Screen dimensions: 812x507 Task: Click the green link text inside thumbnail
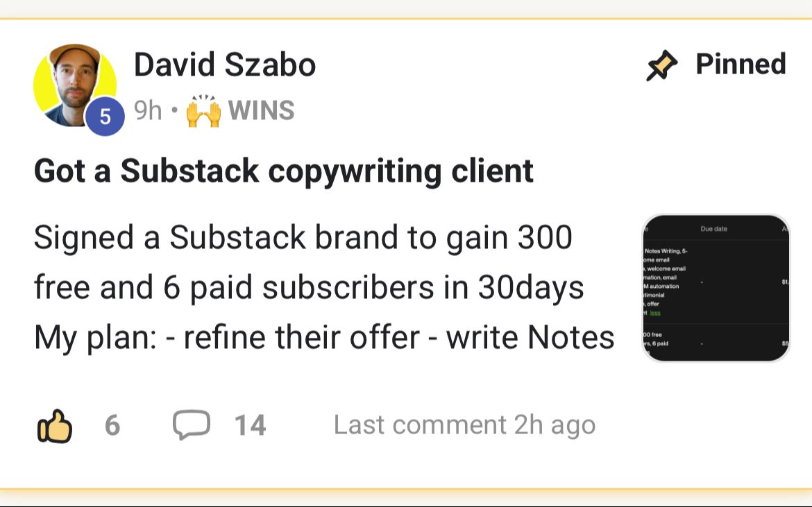[655, 313]
